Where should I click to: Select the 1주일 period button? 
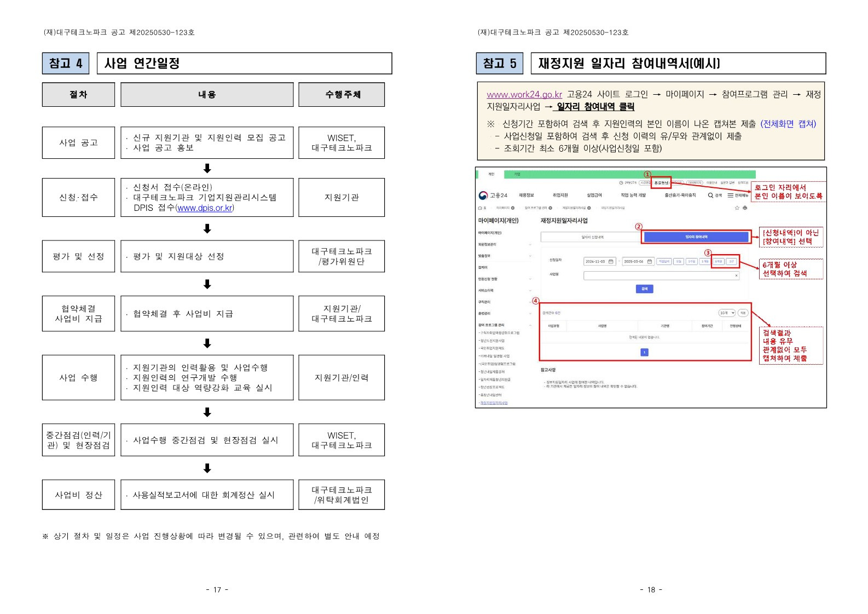[x=692, y=261]
